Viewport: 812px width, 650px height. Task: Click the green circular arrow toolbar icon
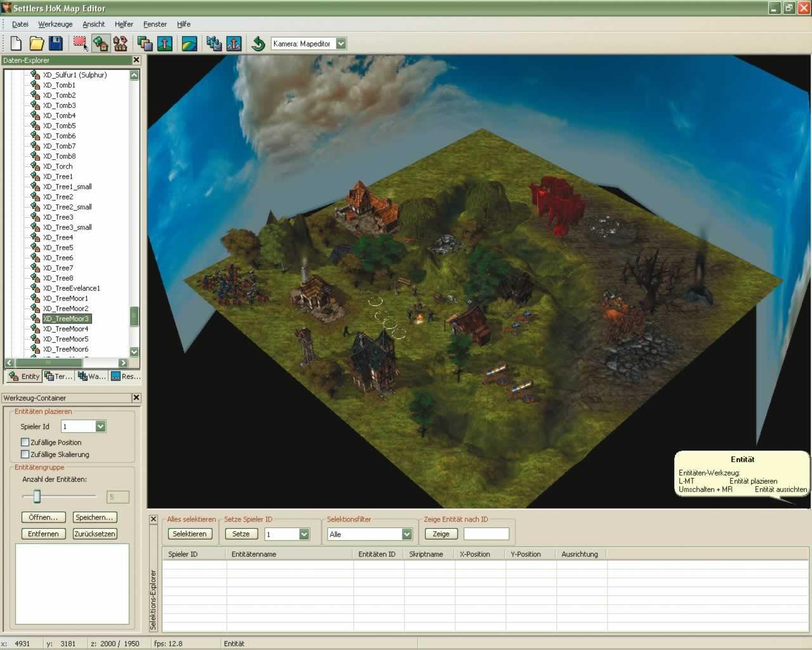(x=258, y=43)
